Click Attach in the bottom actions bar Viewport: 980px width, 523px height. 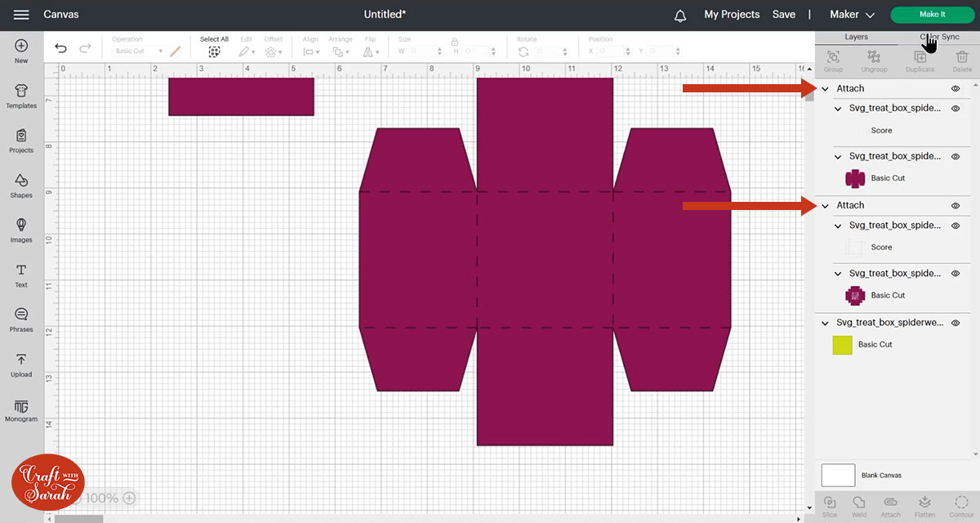(x=890, y=506)
